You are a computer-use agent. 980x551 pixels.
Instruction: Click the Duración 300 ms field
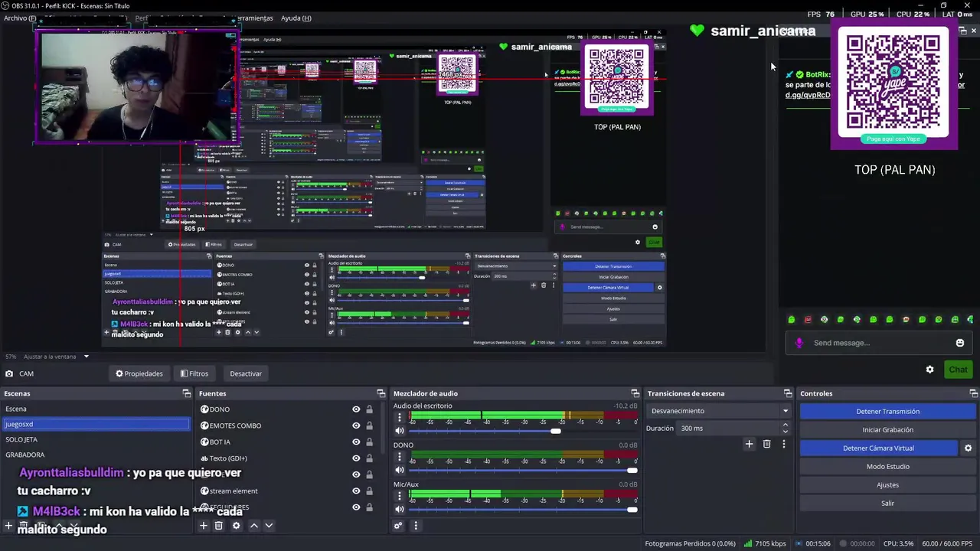[x=727, y=429]
